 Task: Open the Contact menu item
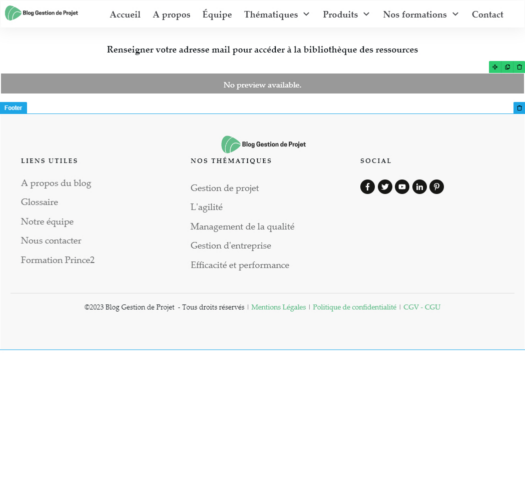[x=487, y=14]
